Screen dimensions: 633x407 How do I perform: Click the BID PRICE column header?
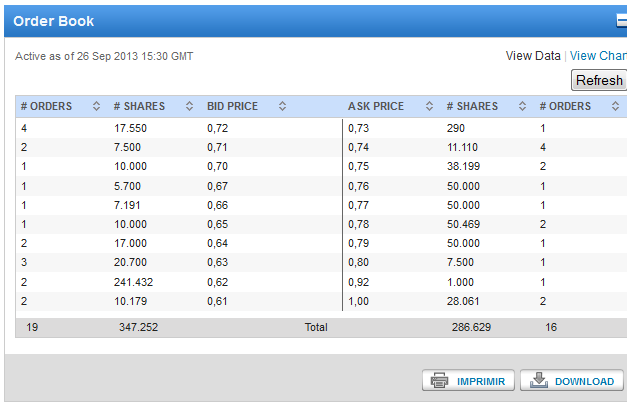[x=233, y=106]
